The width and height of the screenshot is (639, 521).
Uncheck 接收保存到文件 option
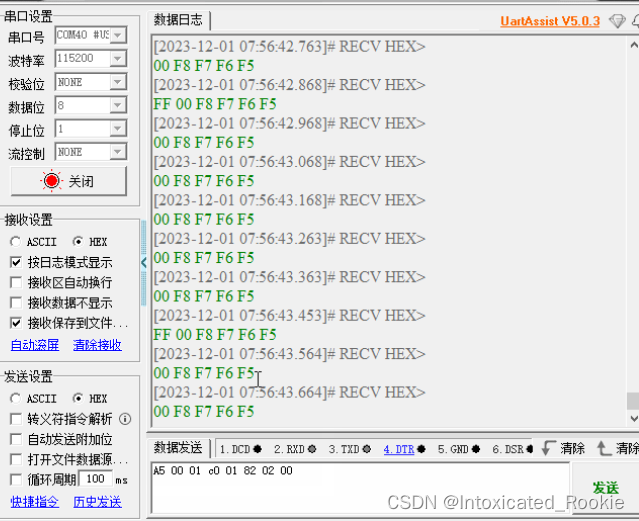point(16,323)
